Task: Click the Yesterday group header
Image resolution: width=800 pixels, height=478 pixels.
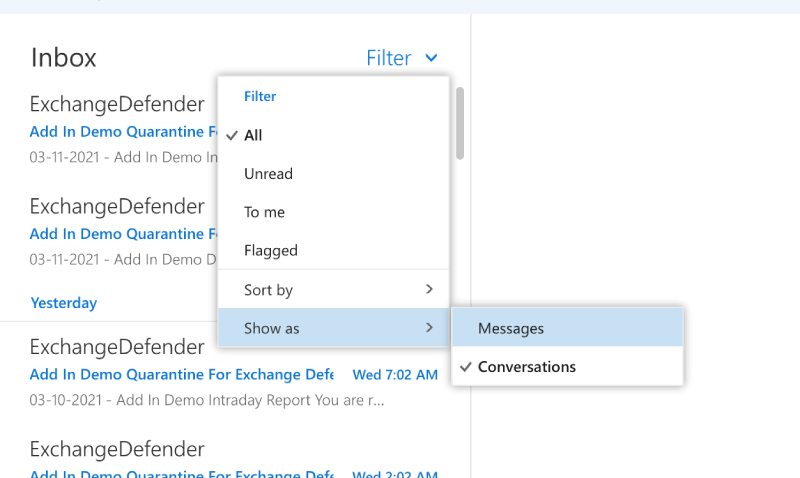Action: [x=63, y=303]
